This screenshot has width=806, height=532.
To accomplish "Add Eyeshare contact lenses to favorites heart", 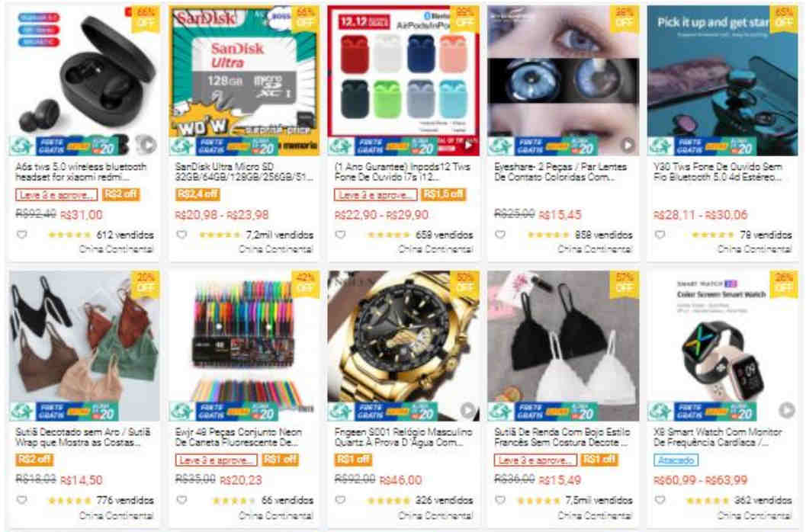I will [x=500, y=235].
